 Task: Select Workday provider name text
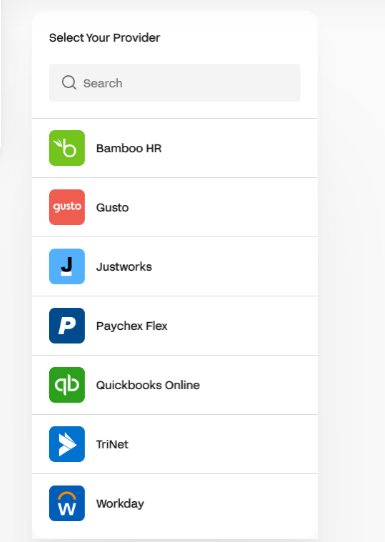click(x=120, y=504)
